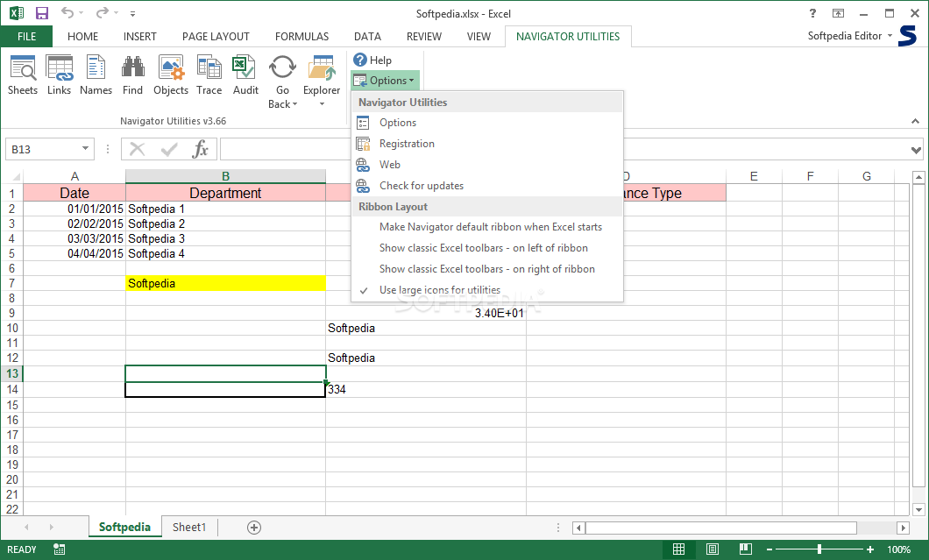Viewport: 929px width, 560px height.
Task: Switch to the VIEW ribbon tab
Action: click(x=479, y=36)
